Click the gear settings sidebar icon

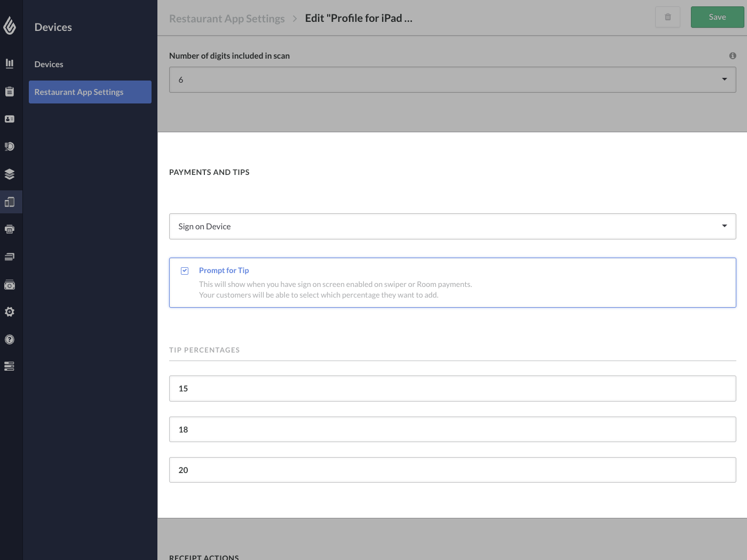click(10, 312)
